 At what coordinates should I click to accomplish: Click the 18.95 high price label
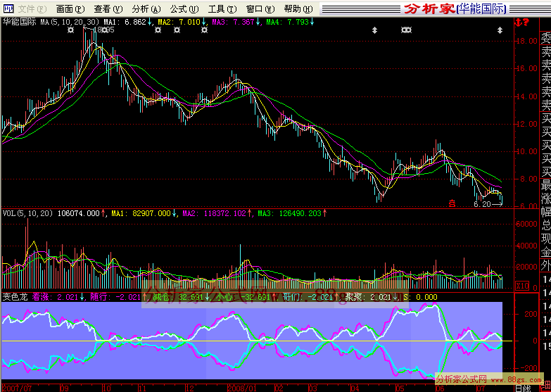coord(103,30)
